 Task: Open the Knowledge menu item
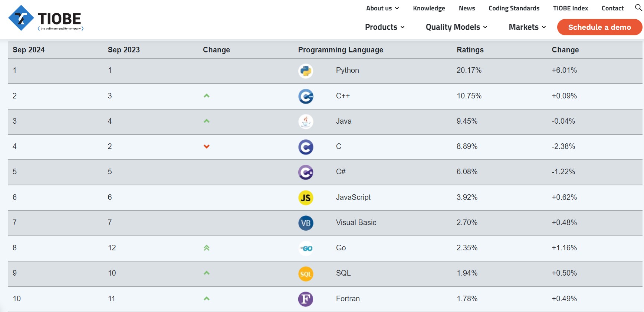pyautogui.click(x=429, y=8)
